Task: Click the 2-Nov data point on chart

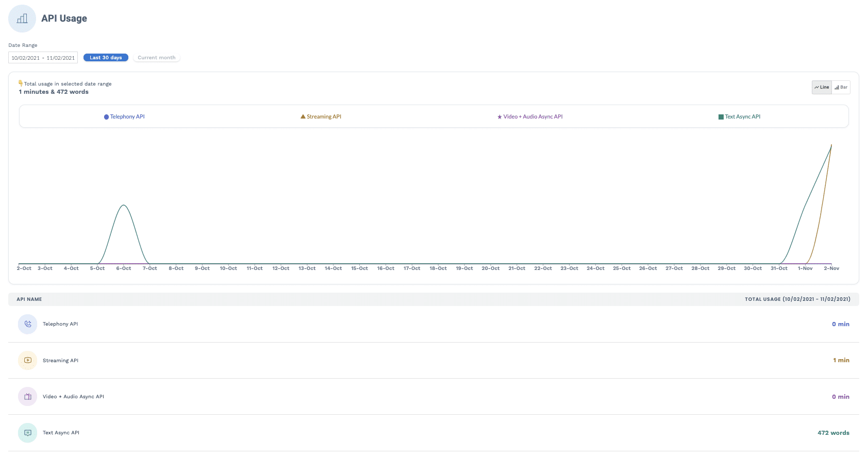Action: [x=831, y=146]
